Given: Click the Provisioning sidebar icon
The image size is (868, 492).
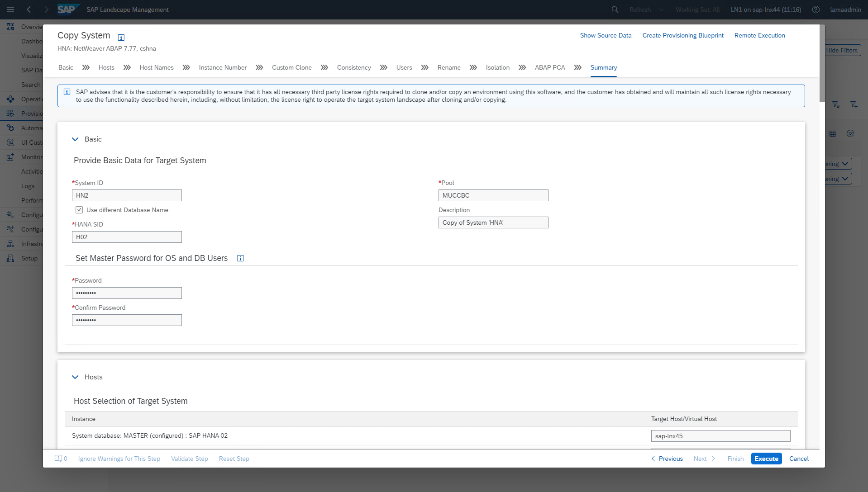Looking at the screenshot, I should [x=10, y=114].
